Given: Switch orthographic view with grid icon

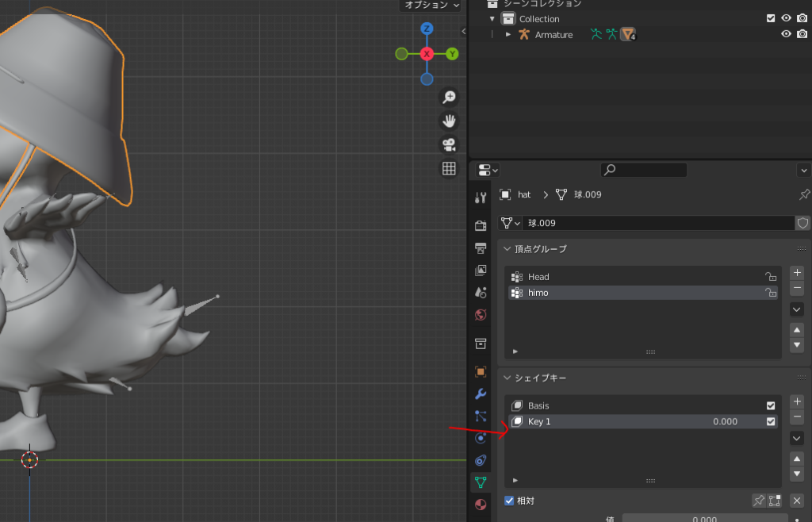Looking at the screenshot, I should [x=449, y=168].
